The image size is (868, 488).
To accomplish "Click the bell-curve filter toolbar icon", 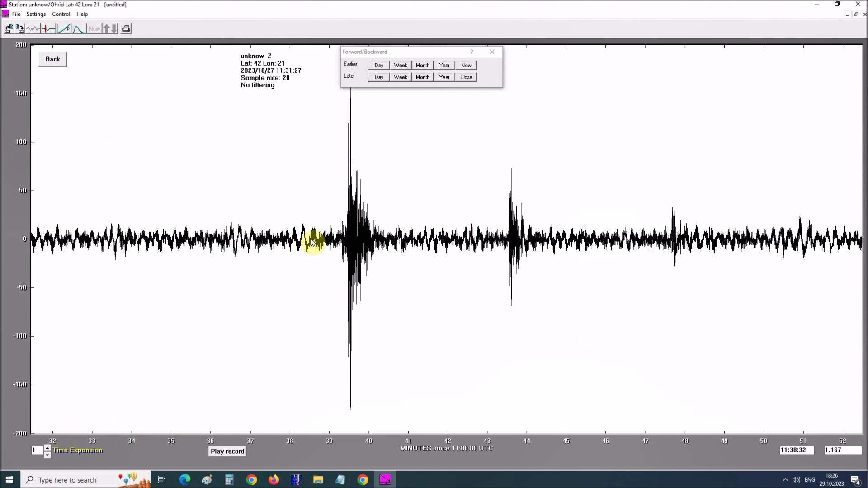I will pyautogui.click(x=79, y=29).
